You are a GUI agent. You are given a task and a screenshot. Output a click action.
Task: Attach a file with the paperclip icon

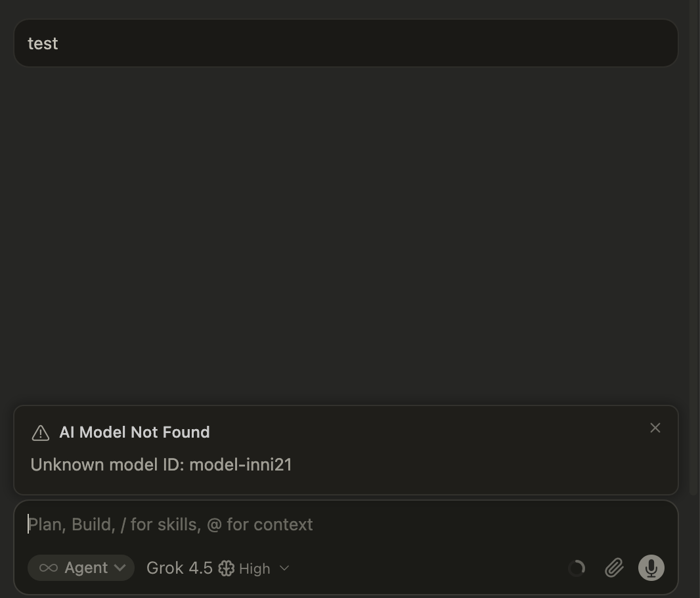614,568
